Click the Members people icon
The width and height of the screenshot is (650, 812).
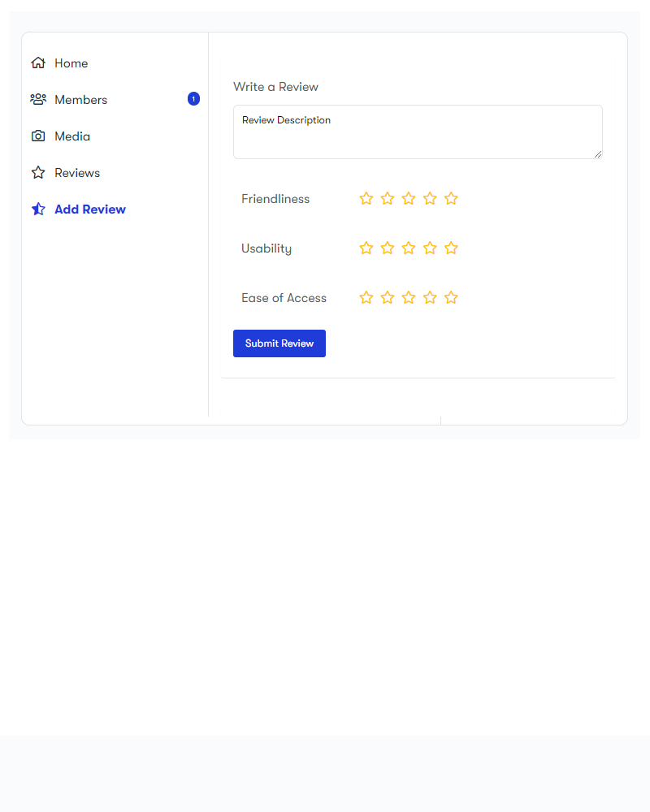[x=38, y=100]
